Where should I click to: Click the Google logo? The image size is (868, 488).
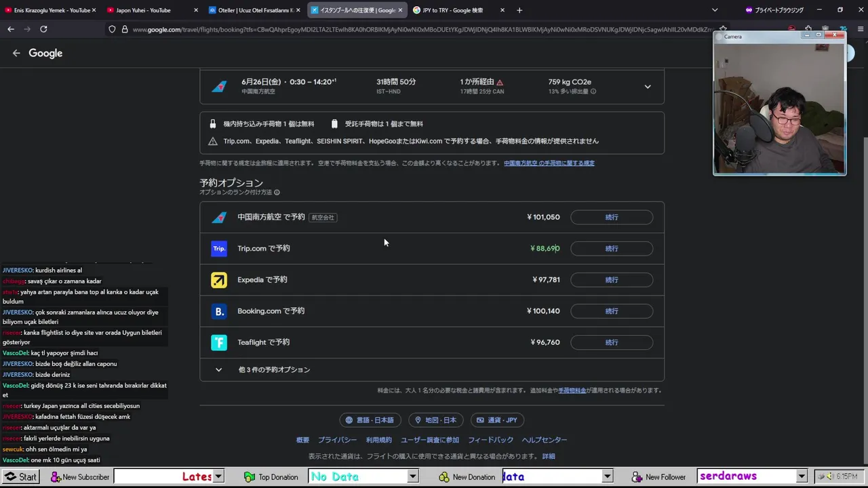[45, 53]
